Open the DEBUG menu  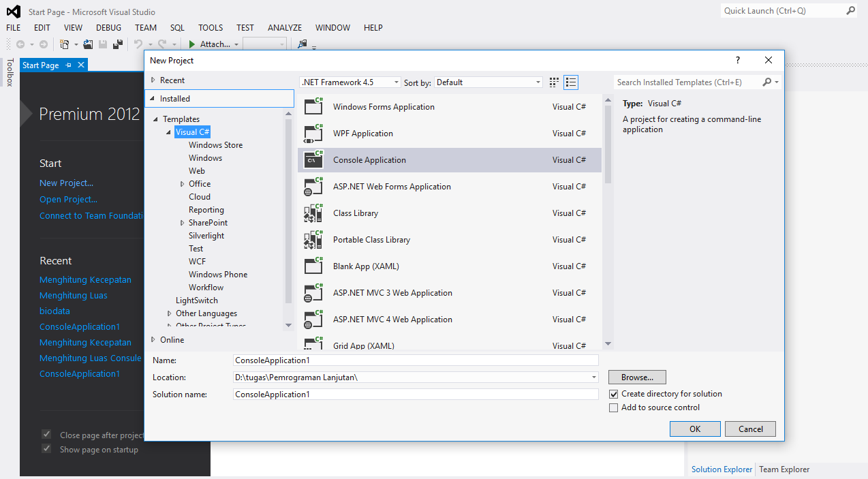tap(108, 28)
